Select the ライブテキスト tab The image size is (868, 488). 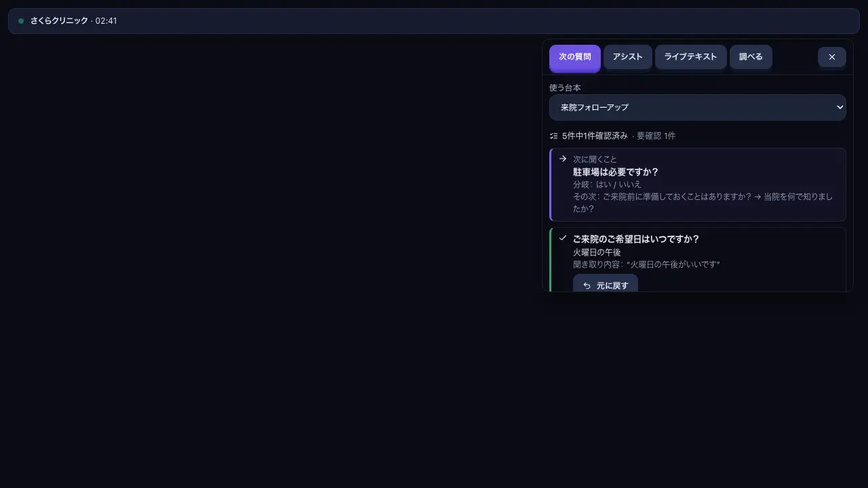[x=690, y=58]
